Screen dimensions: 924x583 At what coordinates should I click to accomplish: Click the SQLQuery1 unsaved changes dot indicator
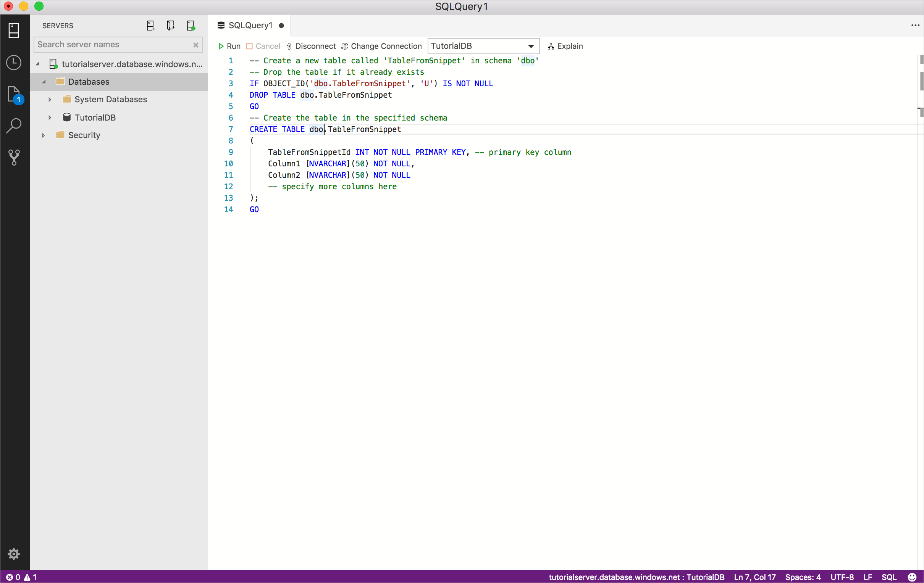coord(281,25)
